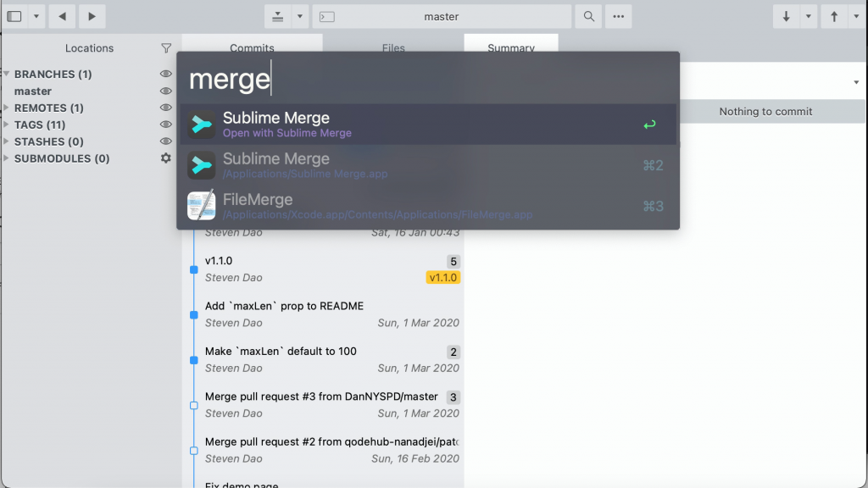This screenshot has height=488, width=868.
Task: Click the stash icon in the toolbar
Action: 277,16
